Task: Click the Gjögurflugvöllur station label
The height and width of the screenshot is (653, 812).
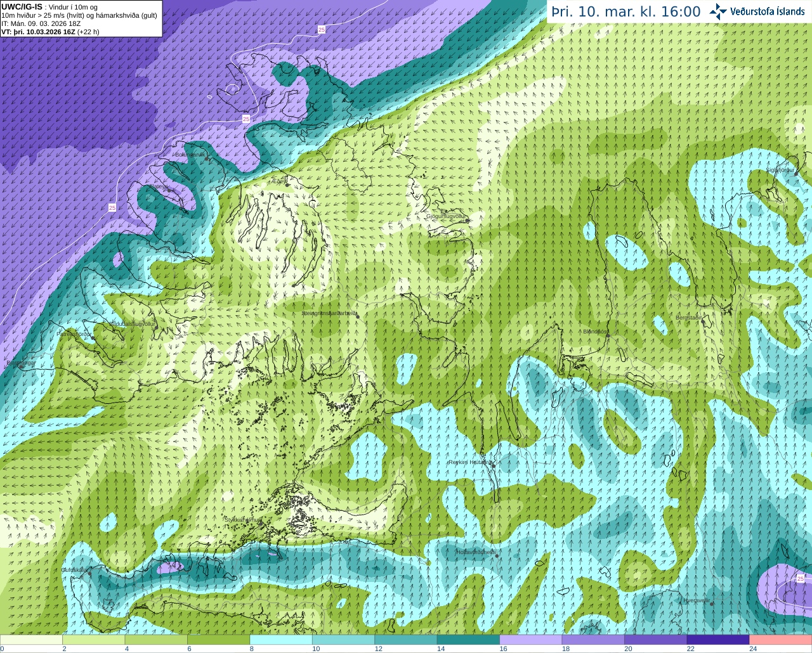Action: pyautogui.click(x=446, y=216)
